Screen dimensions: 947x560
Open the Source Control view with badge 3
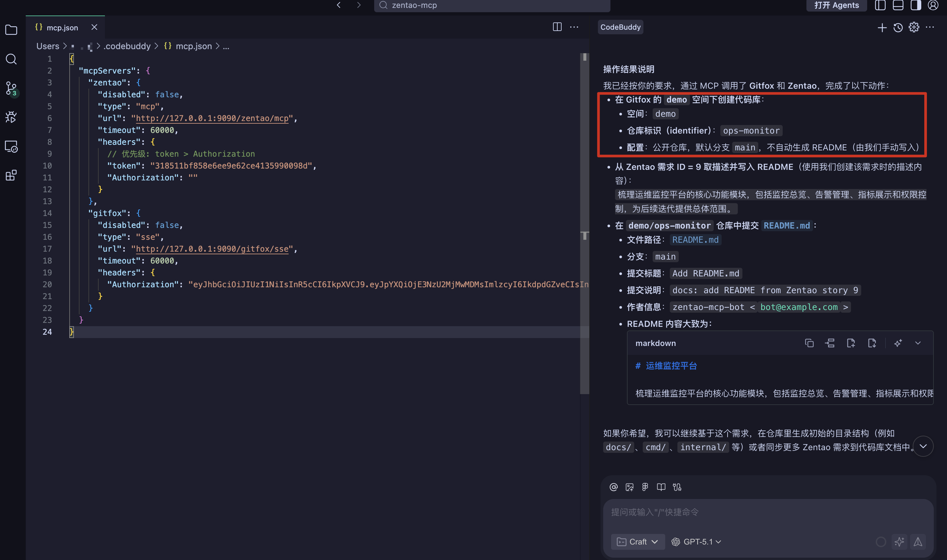[11, 88]
